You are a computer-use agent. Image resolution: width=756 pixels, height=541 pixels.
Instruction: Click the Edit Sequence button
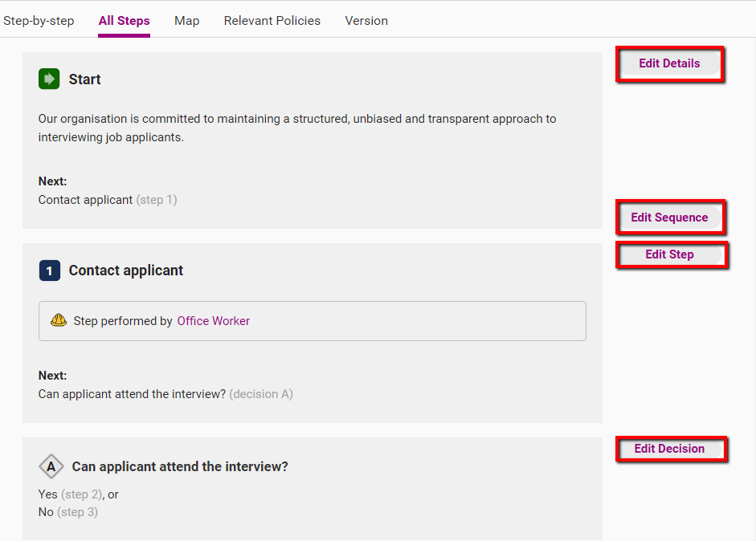tap(670, 218)
